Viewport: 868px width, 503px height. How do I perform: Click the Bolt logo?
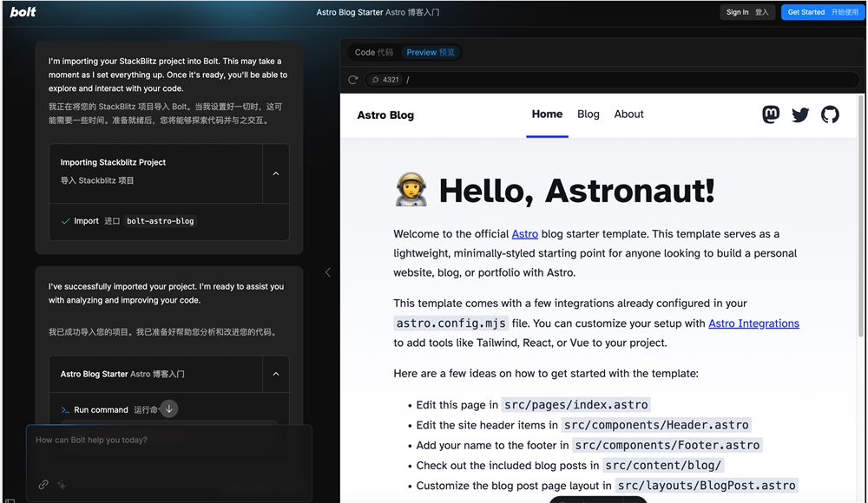(23, 11)
